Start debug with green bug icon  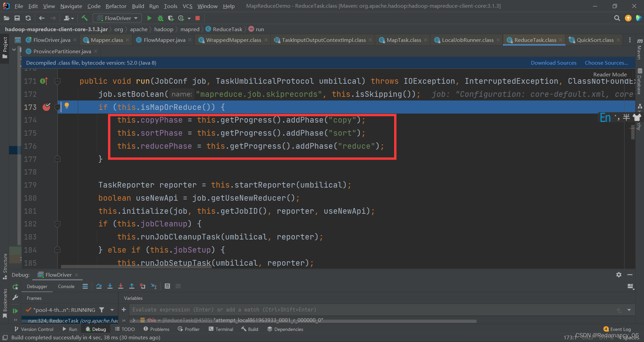(x=160, y=18)
